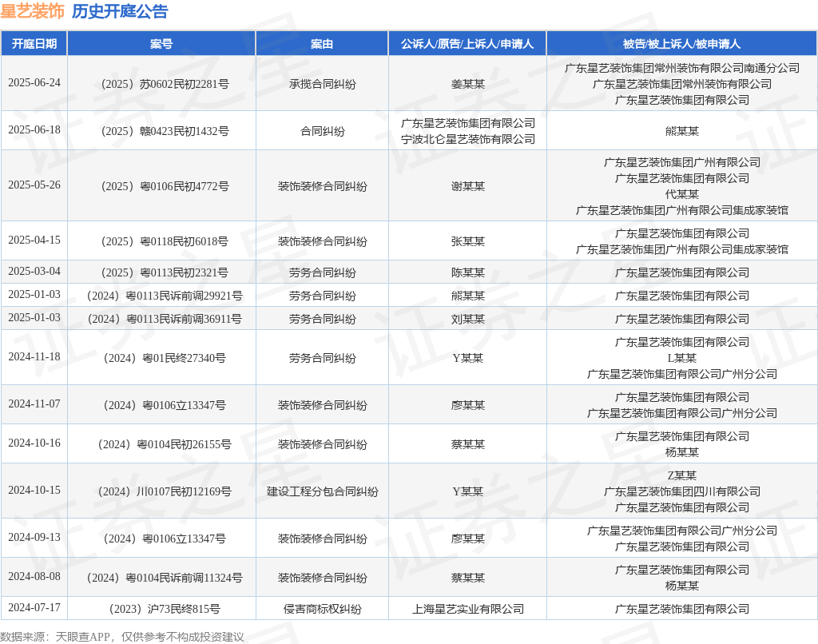Click the 侵害商标权纠纷 cause cell

[322, 609]
